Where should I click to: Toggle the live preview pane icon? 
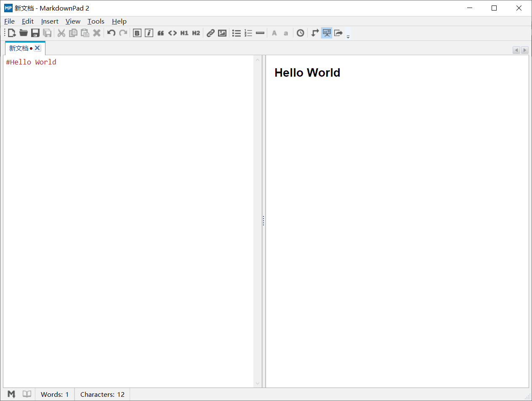point(327,33)
